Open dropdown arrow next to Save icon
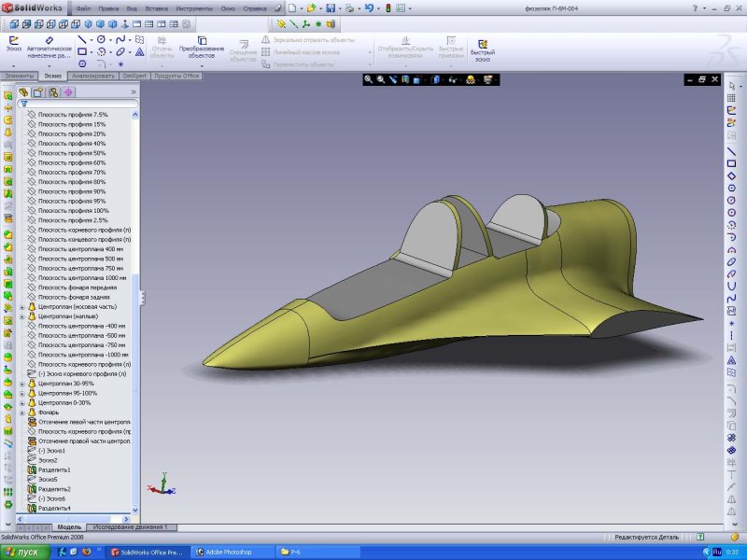The width and height of the screenshot is (747, 560). 339,8
